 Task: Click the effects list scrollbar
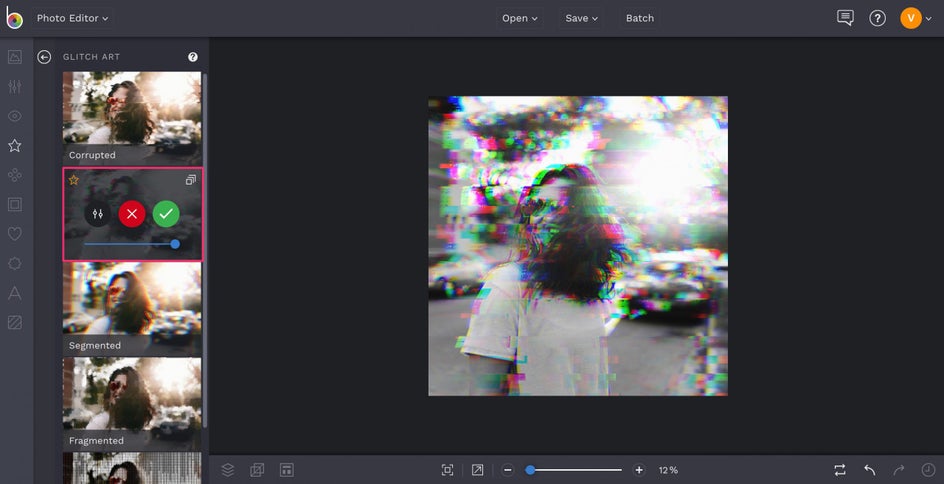pyautogui.click(x=205, y=250)
